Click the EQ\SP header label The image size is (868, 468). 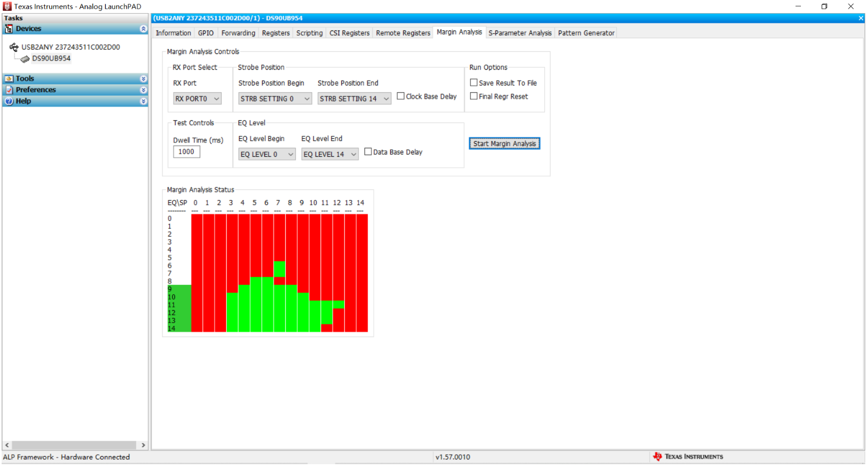tap(177, 203)
